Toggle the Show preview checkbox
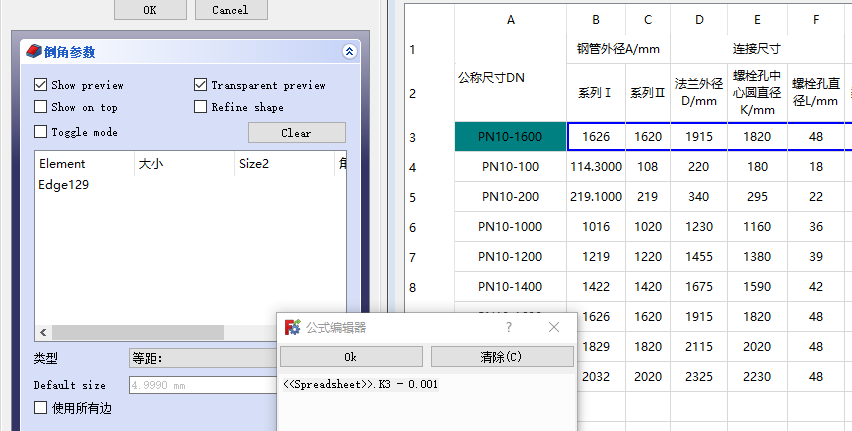This screenshot has width=852, height=431. point(41,85)
